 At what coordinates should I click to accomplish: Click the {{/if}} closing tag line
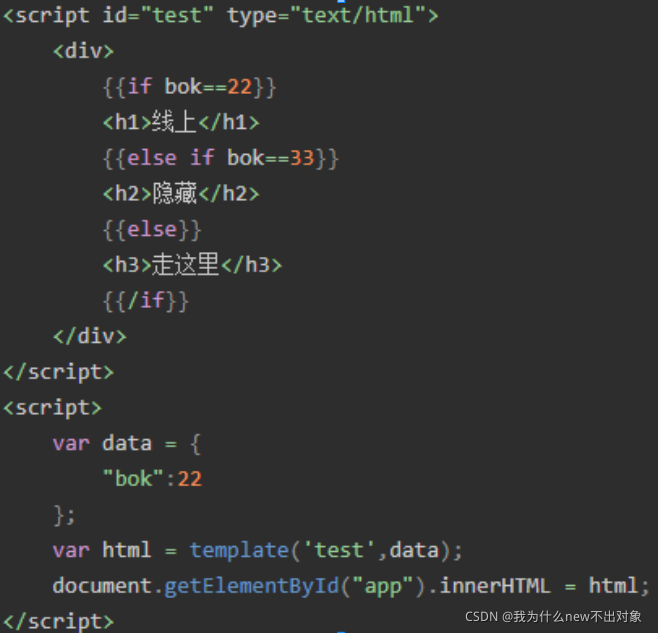[x=146, y=301]
